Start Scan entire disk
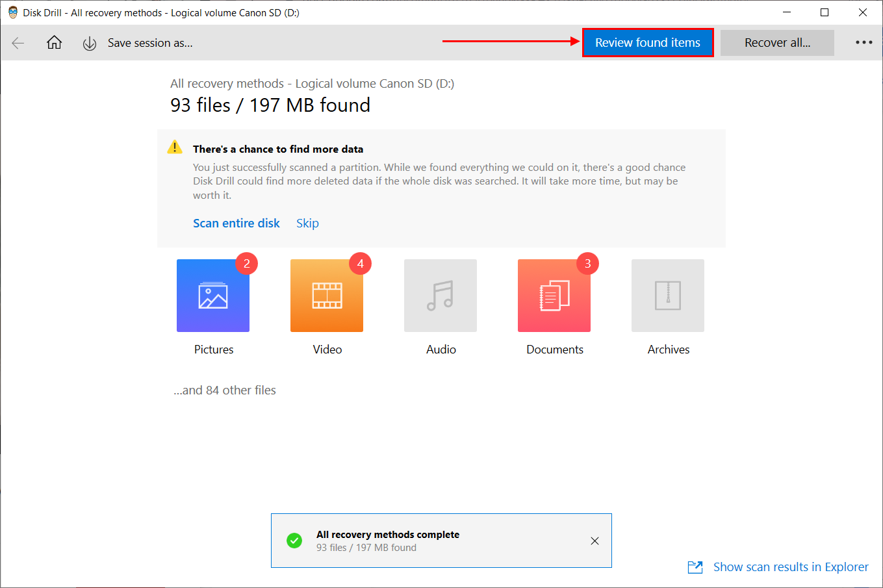Viewport: 883px width, 588px height. (x=237, y=223)
